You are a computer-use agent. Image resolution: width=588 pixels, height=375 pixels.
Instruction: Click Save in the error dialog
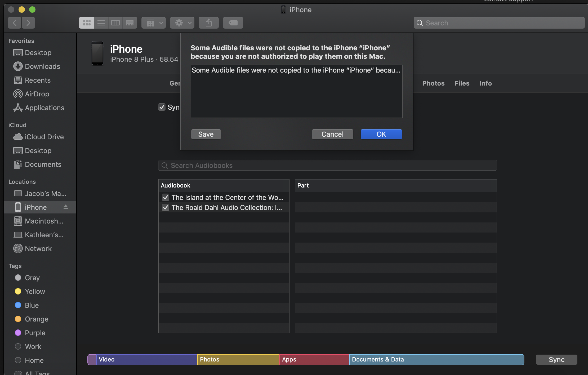pyautogui.click(x=206, y=134)
